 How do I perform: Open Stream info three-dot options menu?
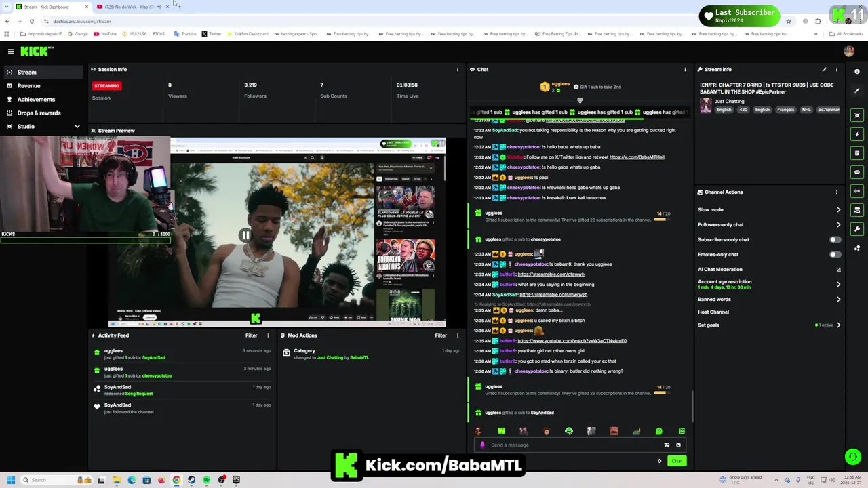click(837, 69)
